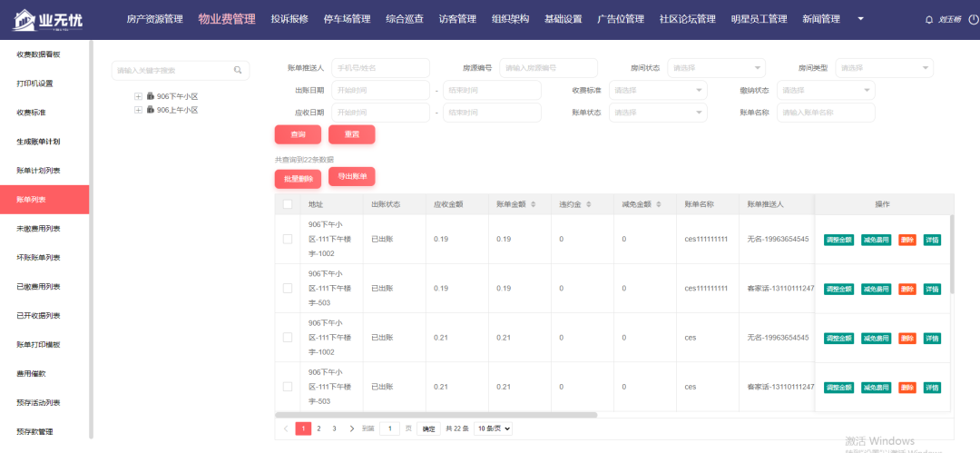
Task: Sort by the 违约金 column arrows
Action: [588, 204]
